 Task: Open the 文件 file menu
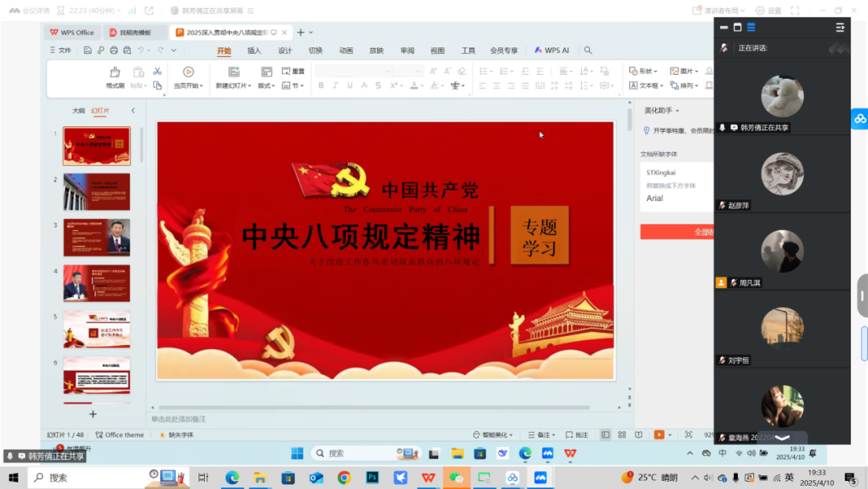coord(59,51)
